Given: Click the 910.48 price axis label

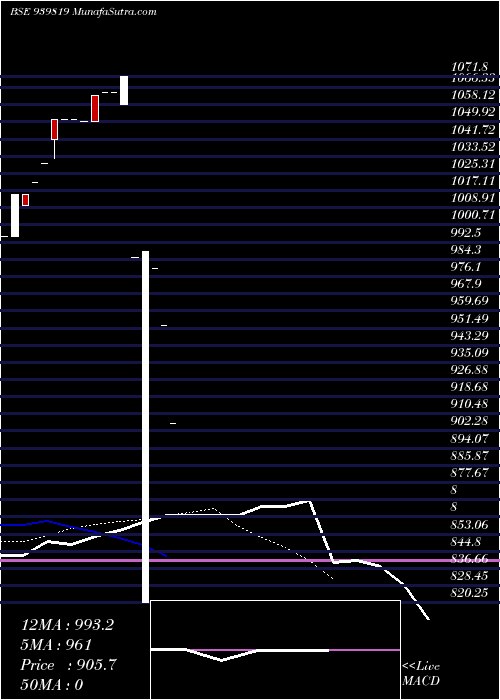Looking at the screenshot, I should pyautogui.click(x=469, y=404).
